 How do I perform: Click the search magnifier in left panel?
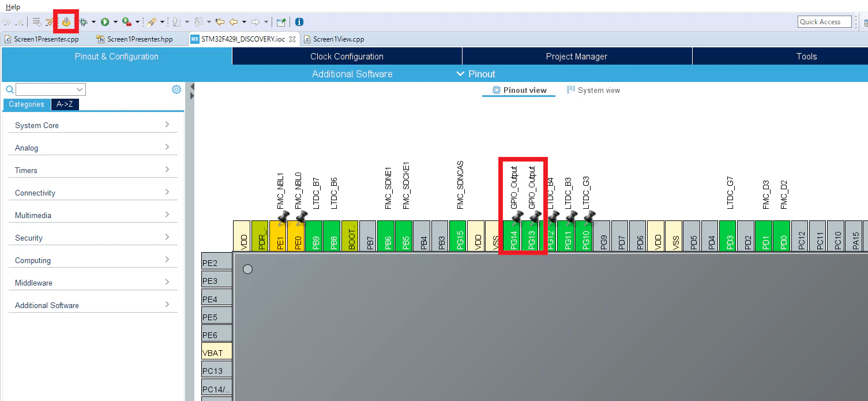[x=10, y=89]
